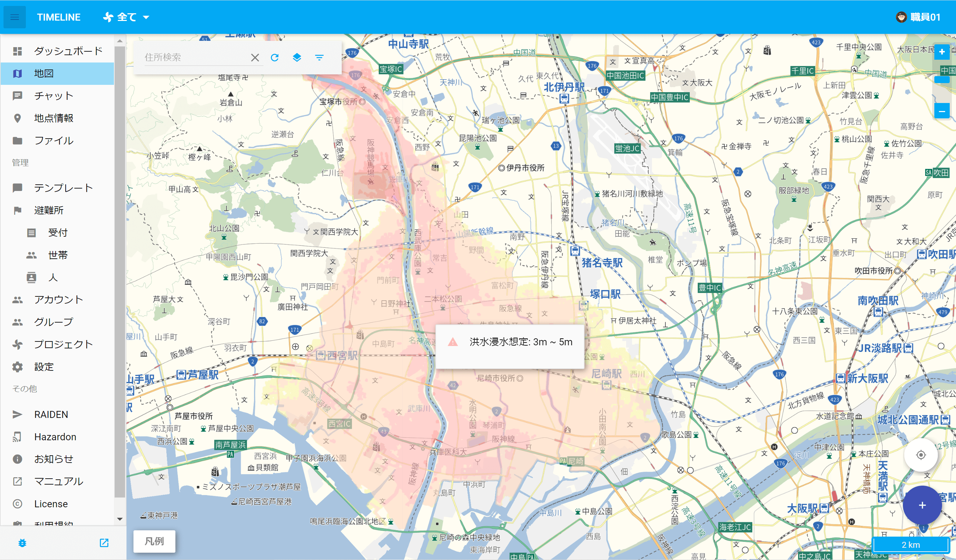Collapse the 避難所 sidebar group

click(57, 210)
